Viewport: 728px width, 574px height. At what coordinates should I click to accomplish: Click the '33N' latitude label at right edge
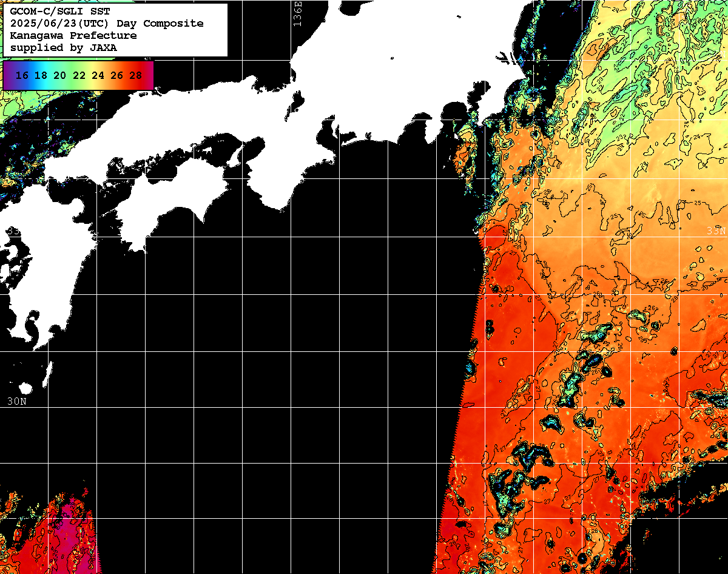click(x=717, y=231)
